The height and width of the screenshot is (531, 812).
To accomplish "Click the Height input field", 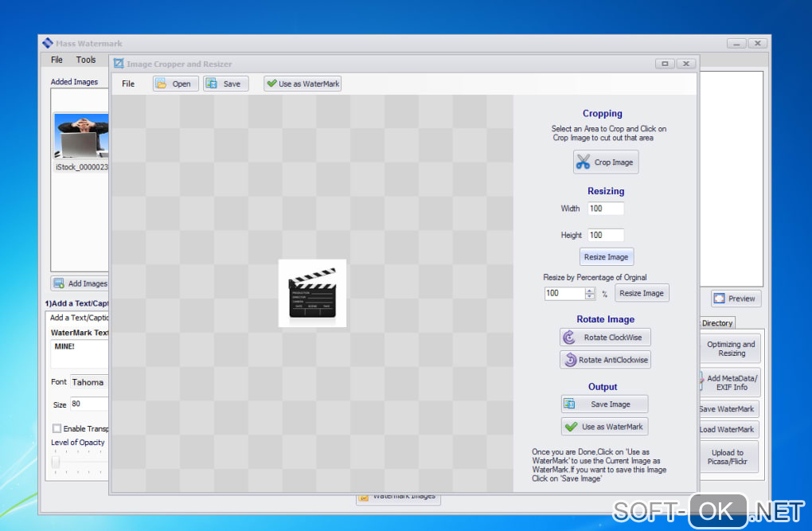I will (x=605, y=235).
